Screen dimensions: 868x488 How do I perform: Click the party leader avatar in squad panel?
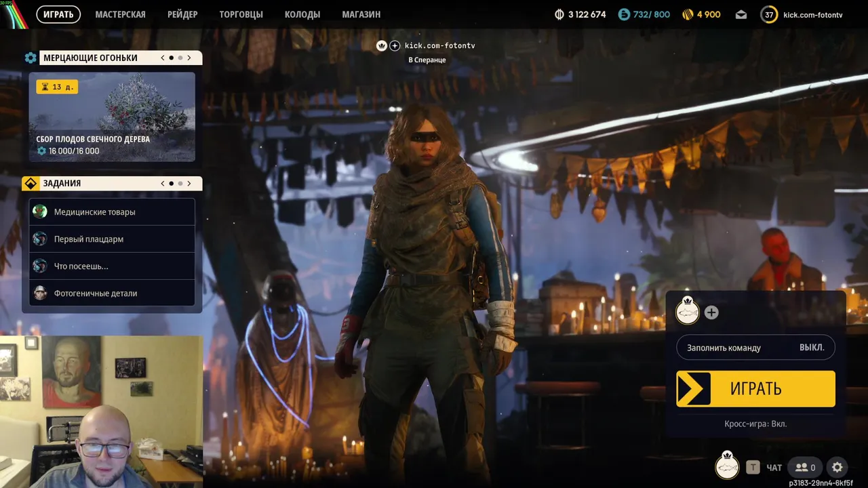tap(688, 311)
